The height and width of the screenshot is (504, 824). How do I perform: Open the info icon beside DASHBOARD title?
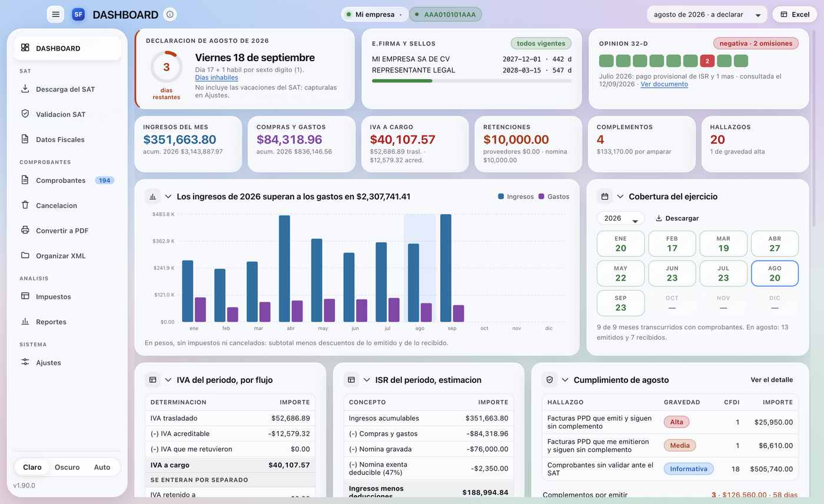pos(170,15)
